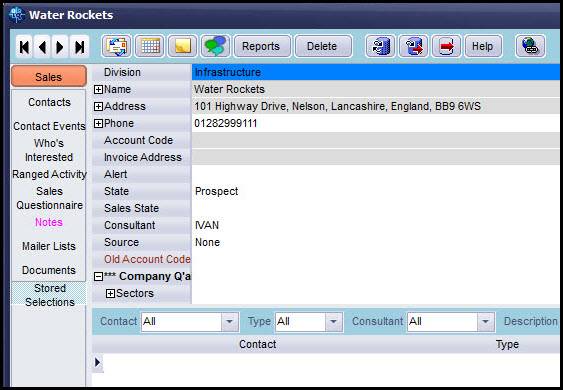Click the document with red arrow icon

click(413, 46)
